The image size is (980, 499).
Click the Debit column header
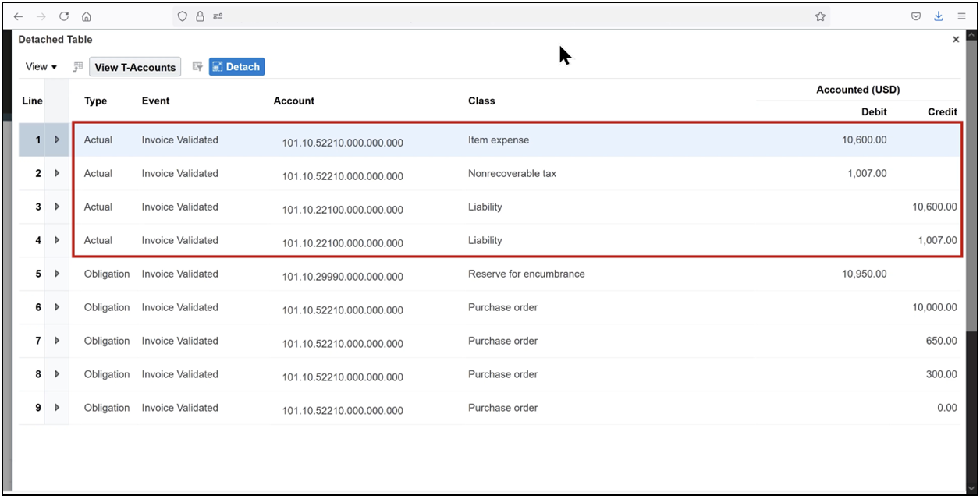point(874,111)
